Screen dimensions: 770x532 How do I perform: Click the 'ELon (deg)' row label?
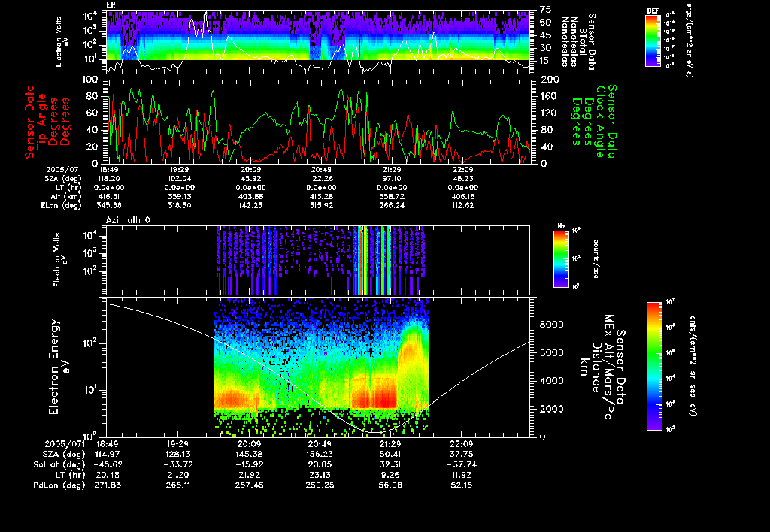pos(61,206)
